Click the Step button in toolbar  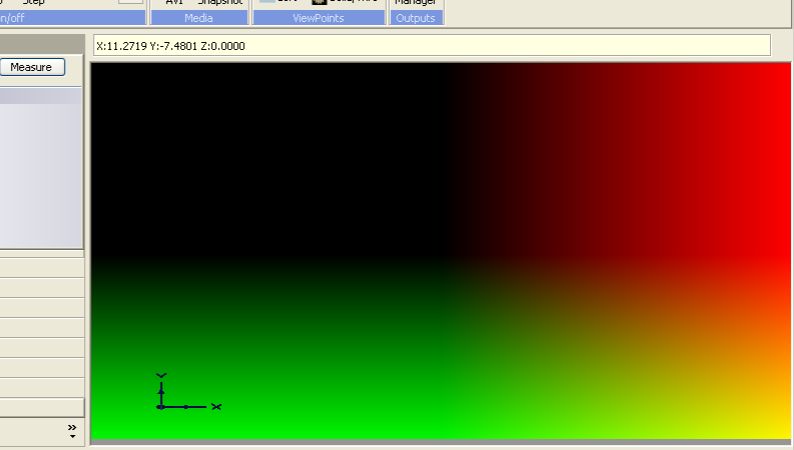[x=33, y=2]
